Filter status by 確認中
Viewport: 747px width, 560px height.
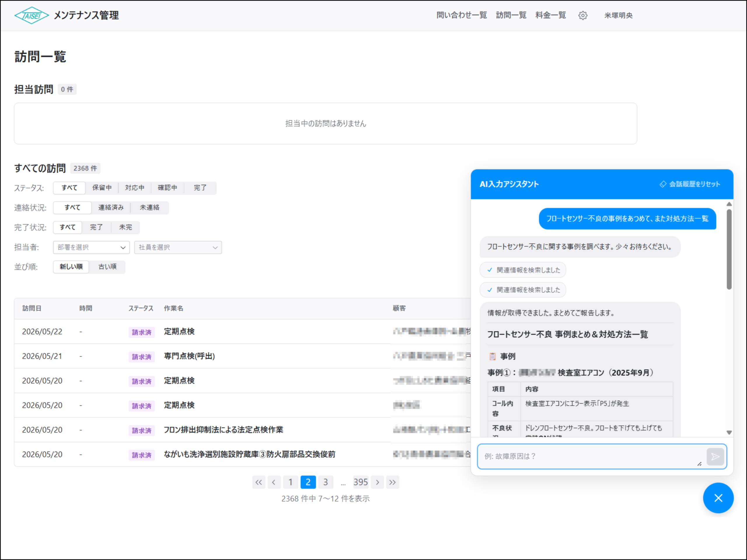167,188
